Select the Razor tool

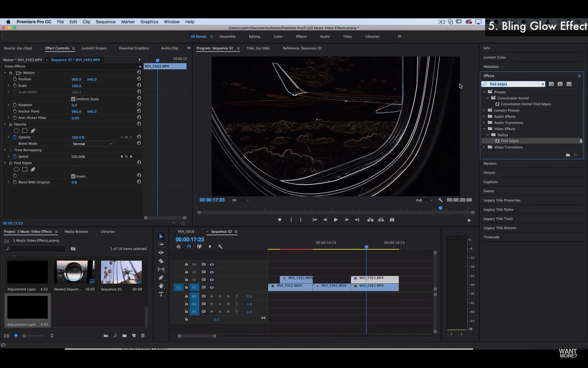point(161,261)
